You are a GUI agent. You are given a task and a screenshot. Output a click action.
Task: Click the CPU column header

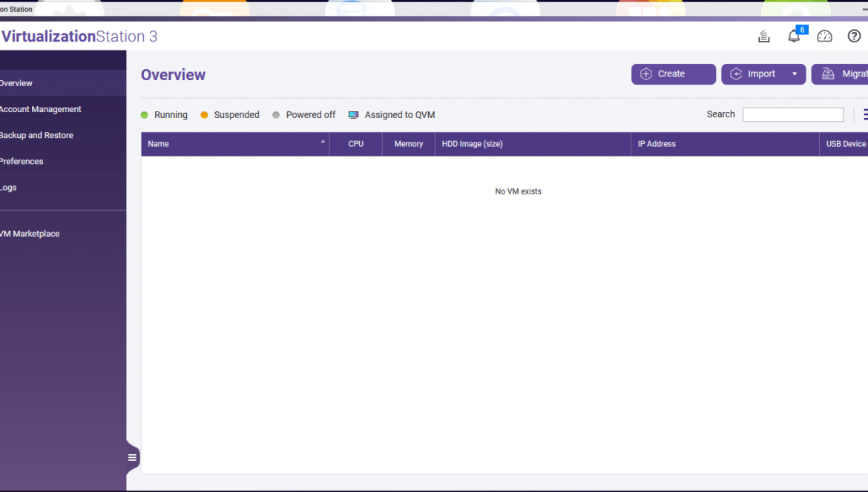pos(356,144)
